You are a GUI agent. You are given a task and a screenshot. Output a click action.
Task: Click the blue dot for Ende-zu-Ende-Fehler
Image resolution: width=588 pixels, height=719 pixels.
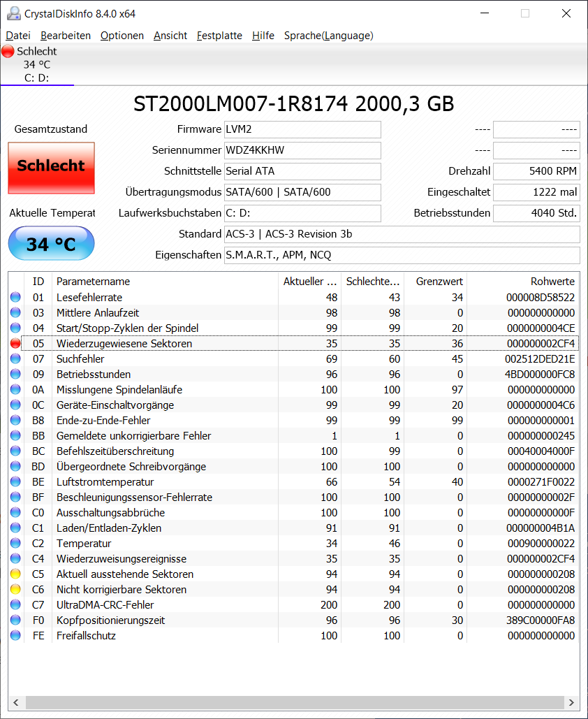click(x=15, y=420)
